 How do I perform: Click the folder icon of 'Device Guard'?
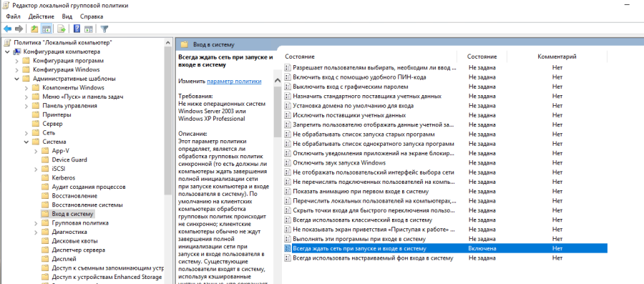pos(46,160)
